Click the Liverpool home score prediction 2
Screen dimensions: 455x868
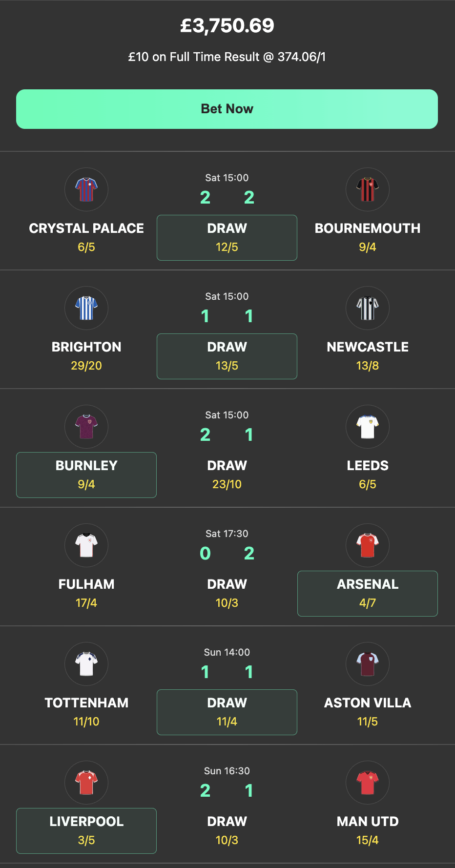(x=205, y=791)
